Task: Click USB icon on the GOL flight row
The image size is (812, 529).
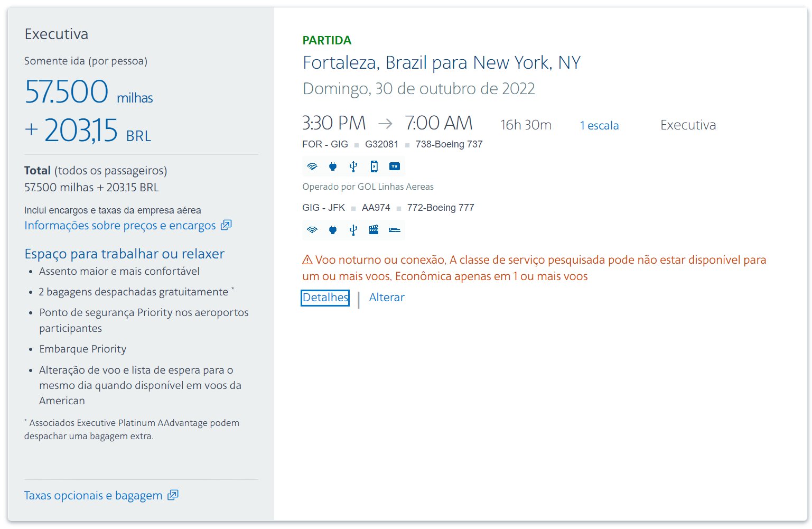Action: click(353, 166)
